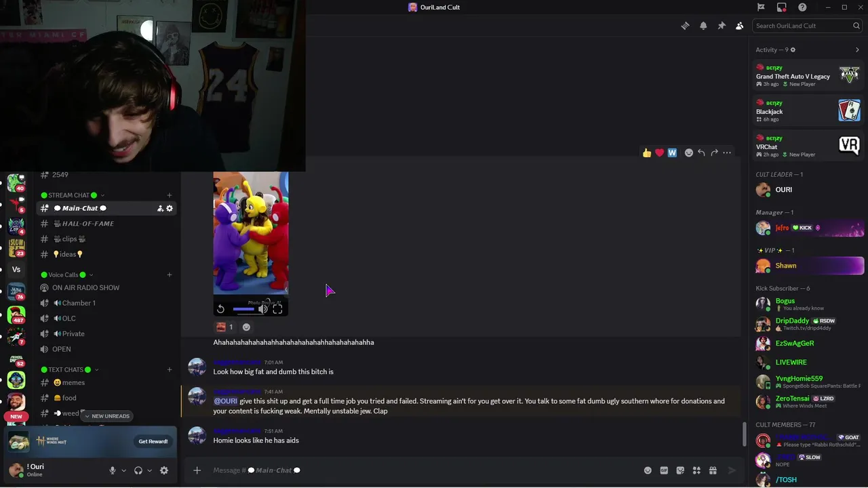The image size is (868, 488).
Task: Open the flag icon in the title bar
Action: tap(761, 7)
